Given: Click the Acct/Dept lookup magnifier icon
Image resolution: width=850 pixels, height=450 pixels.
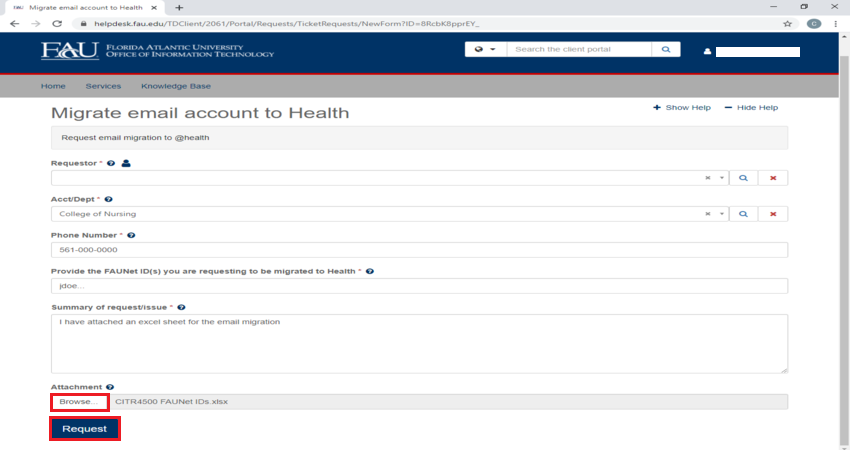Looking at the screenshot, I should click(743, 214).
